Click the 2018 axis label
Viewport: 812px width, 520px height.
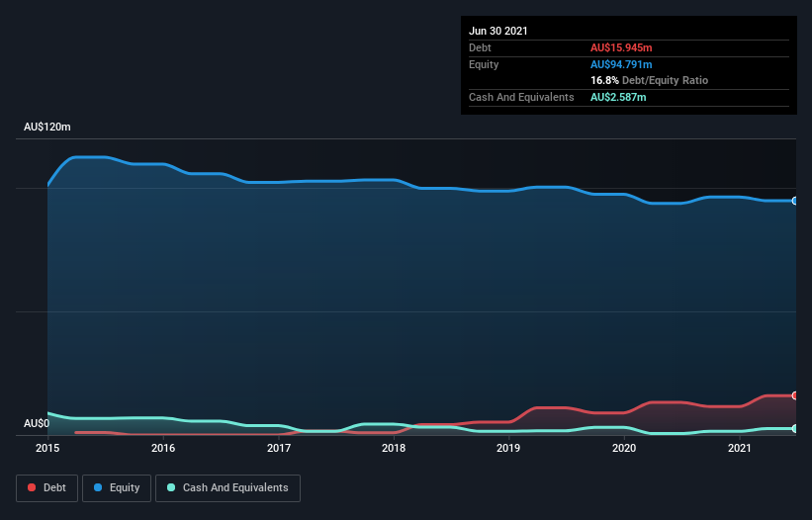click(394, 448)
